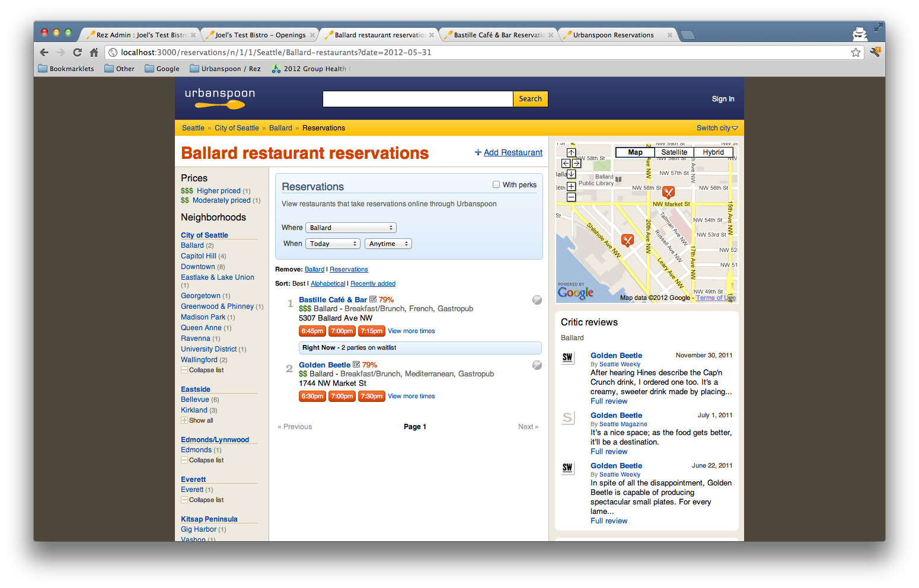919x588 pixels.
Task: Switch map to Satellite view
Action: point(674,152)
